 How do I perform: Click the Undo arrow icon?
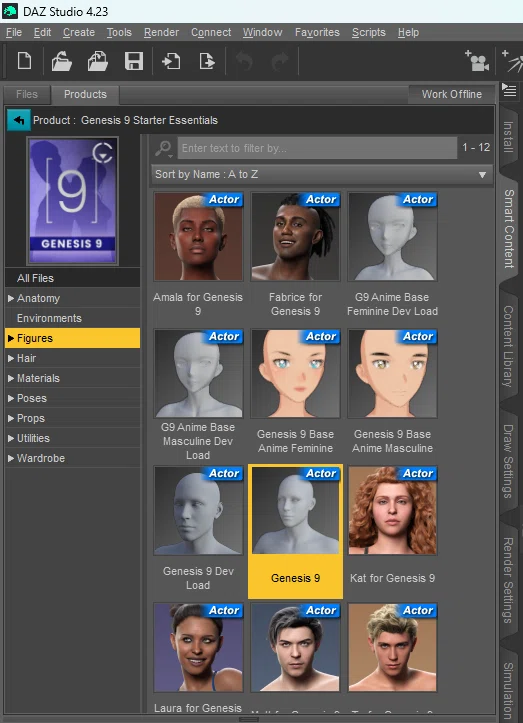point(244,61)
